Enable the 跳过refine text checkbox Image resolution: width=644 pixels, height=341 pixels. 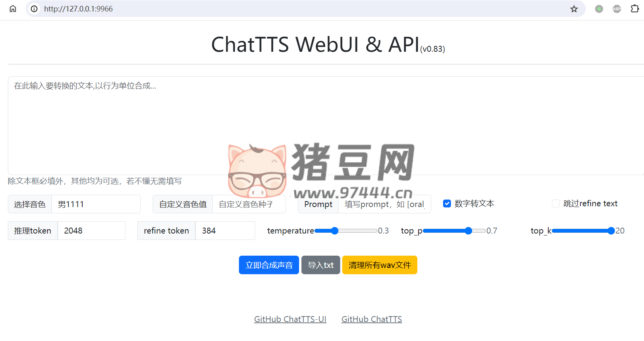pyautogui.click(x=556, y=203)
